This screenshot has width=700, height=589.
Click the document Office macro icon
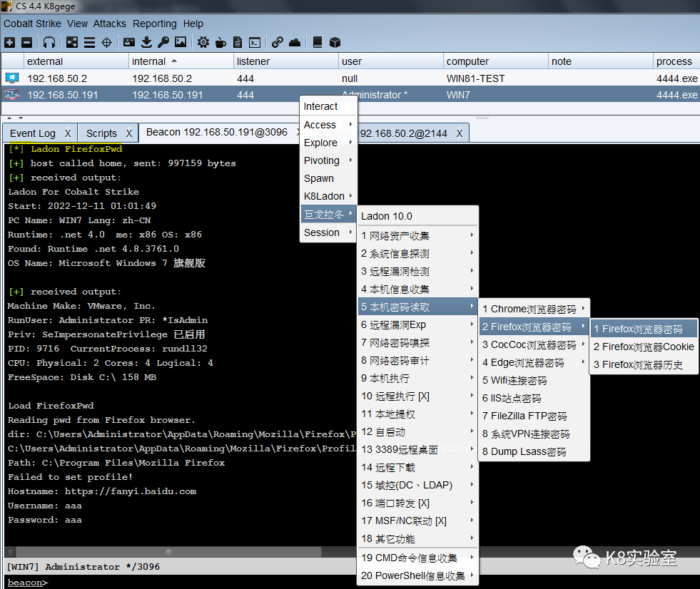click(x=238, y=42)
